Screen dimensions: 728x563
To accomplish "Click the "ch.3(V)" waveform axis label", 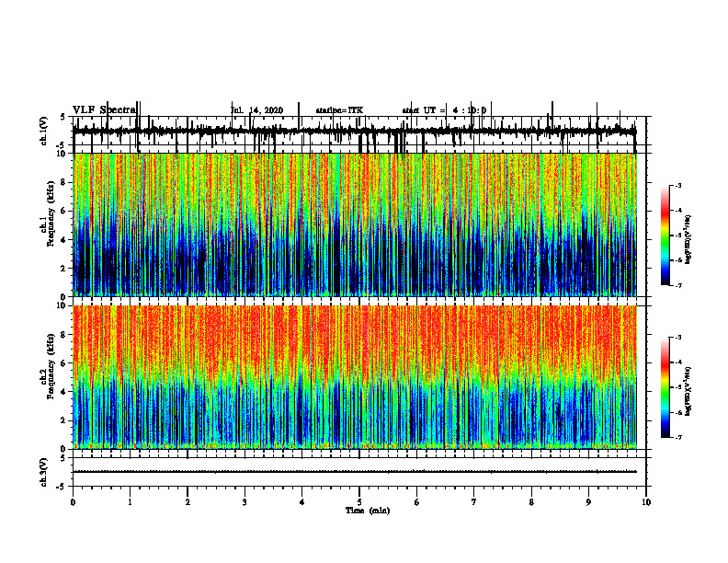I will point(44,472).
